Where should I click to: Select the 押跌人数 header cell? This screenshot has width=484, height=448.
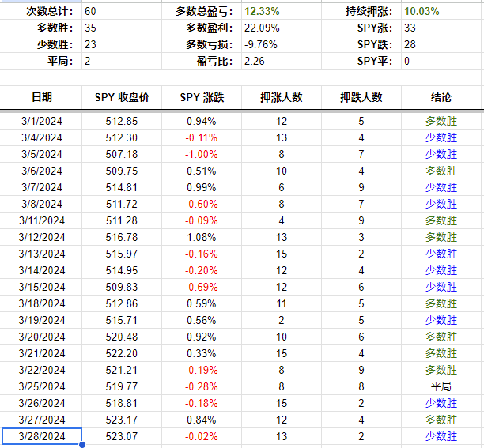tap(361, 97)
